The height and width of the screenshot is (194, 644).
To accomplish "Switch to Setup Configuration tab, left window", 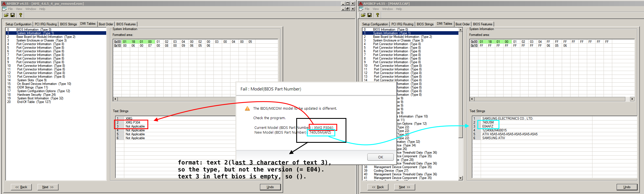I will click(18, 24).
